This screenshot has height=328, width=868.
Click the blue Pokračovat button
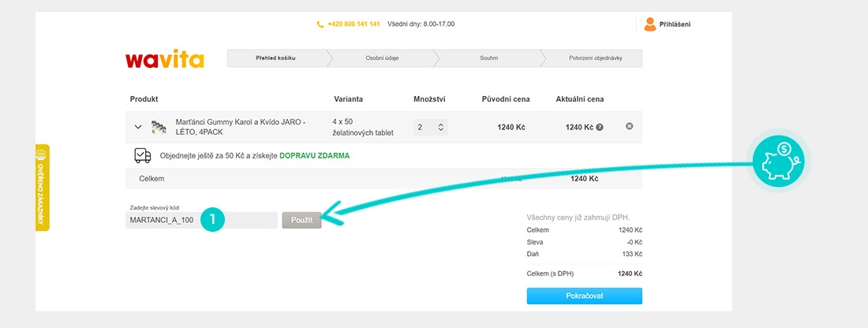tap(584, 296)
